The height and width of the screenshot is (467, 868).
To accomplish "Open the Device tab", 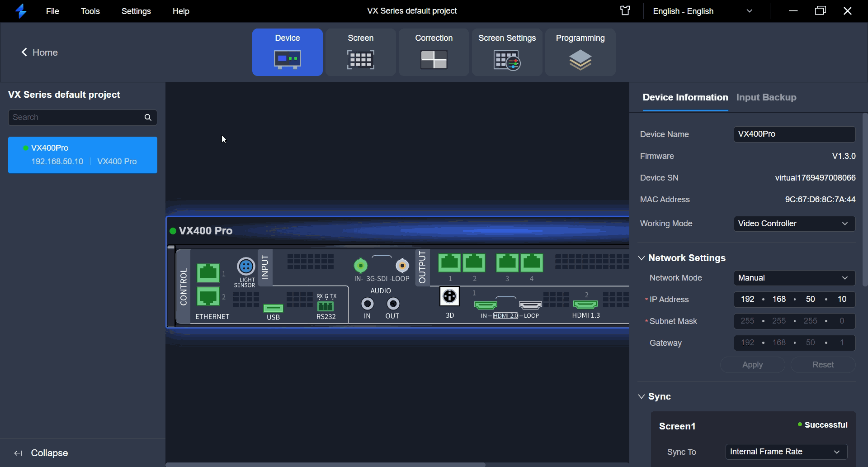I will pyautogui.click(x=288, y=52).
